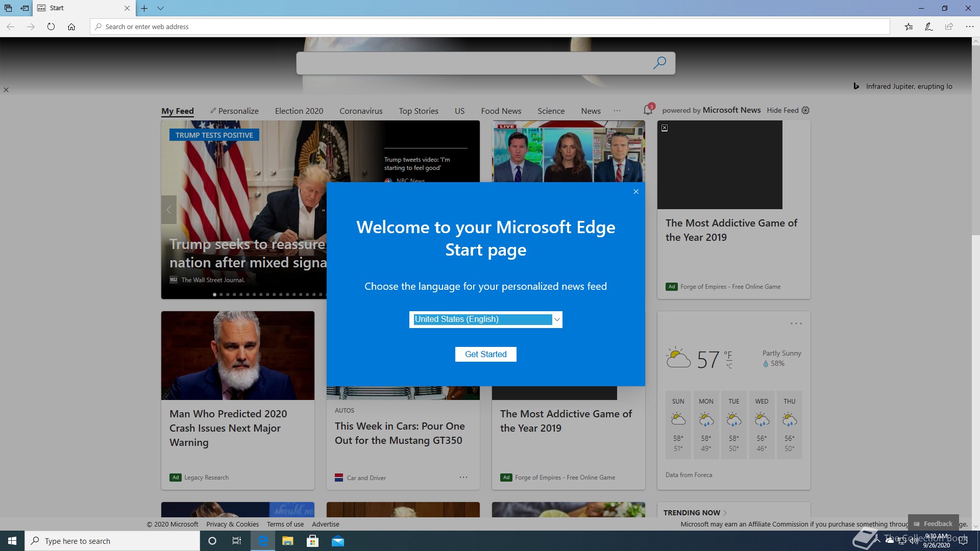Open options for Car and Driver card
The image size is (980, 551).
(463, 478)
